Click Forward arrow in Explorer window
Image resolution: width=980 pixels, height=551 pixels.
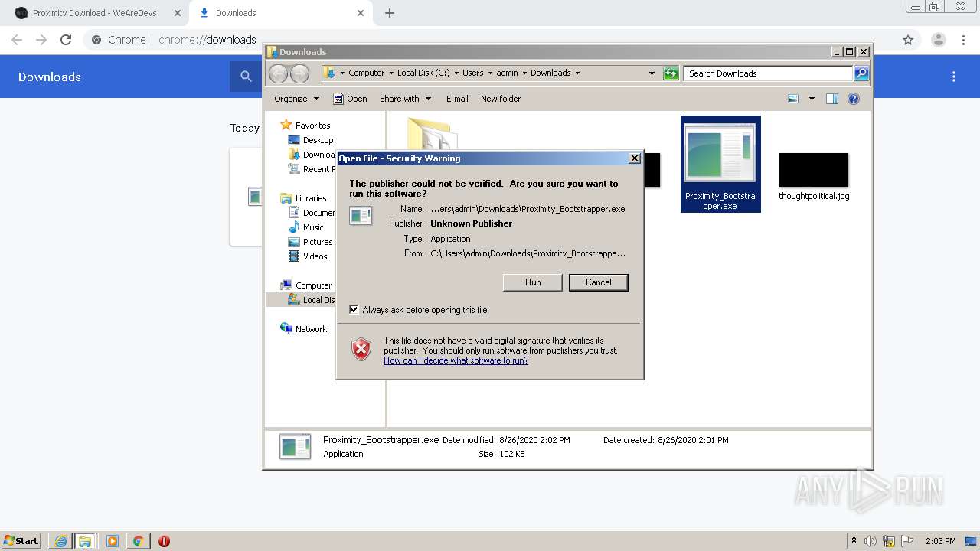[300, 73]
